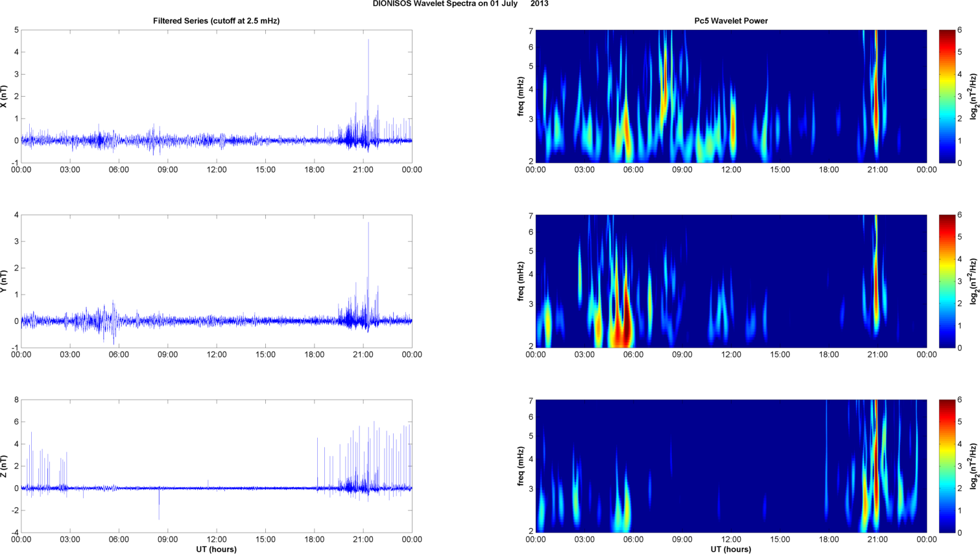Click "UT (hours)" label under the Z series plot

[216, 549]
